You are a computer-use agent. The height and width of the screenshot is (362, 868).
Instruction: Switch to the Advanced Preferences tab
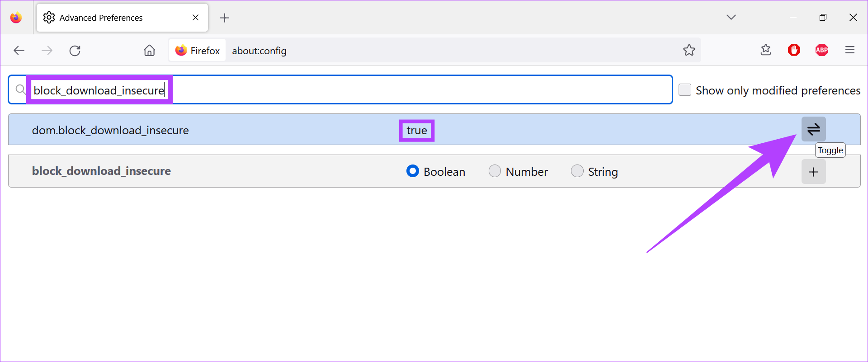point(113,18)
